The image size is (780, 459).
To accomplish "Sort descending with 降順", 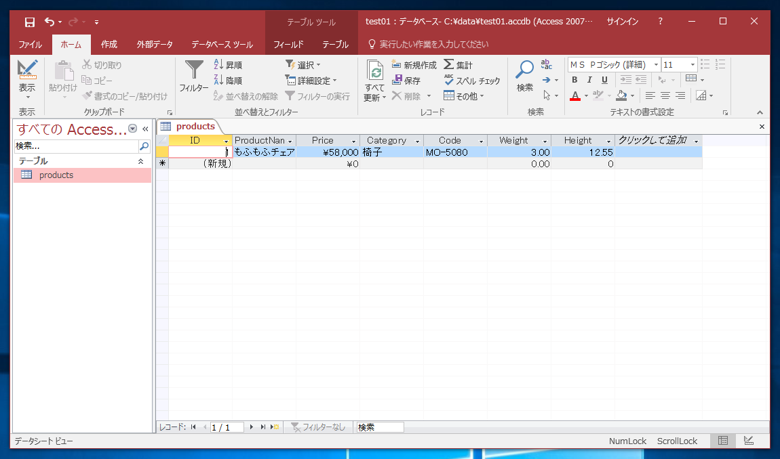I will coord(228,80).
